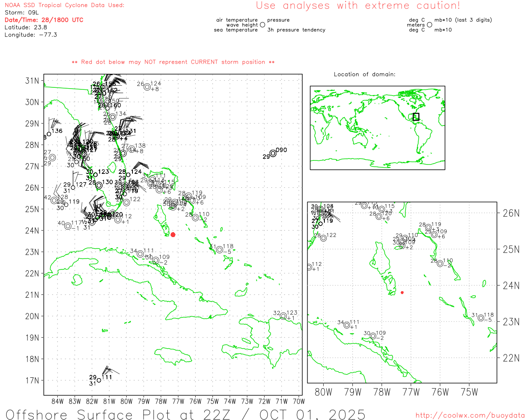This screenshot has height=420, width=525.
Task: Click buoy marker 42 128 on west edge
Action: (x=54, y=200)
